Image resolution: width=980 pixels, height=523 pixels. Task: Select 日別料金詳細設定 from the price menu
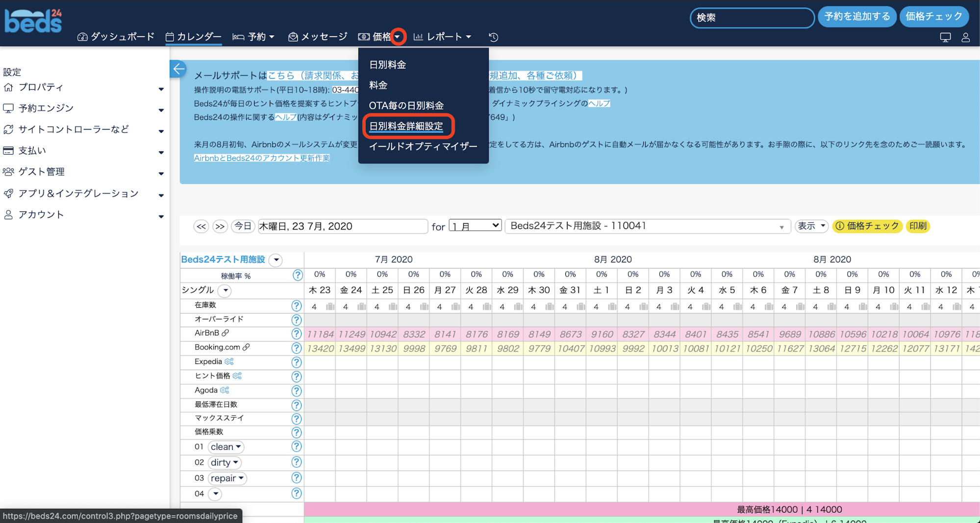pyautogui.click(x=406, y=126)
